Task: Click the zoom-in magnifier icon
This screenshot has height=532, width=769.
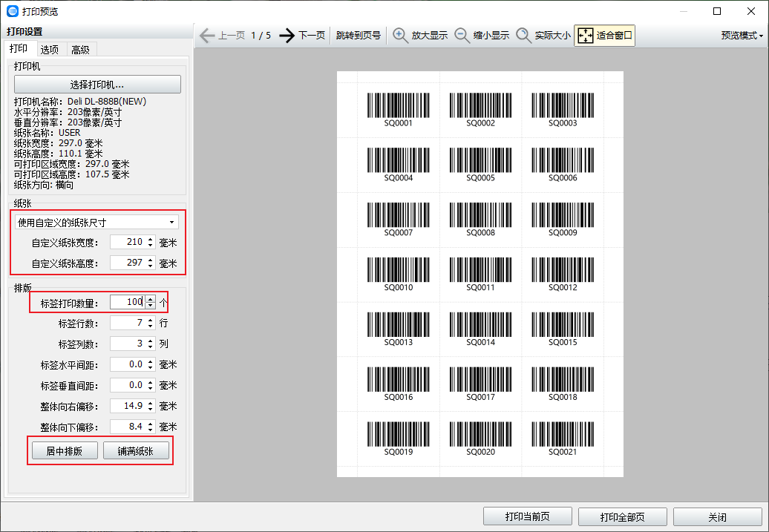Action: tap(400, 36)
